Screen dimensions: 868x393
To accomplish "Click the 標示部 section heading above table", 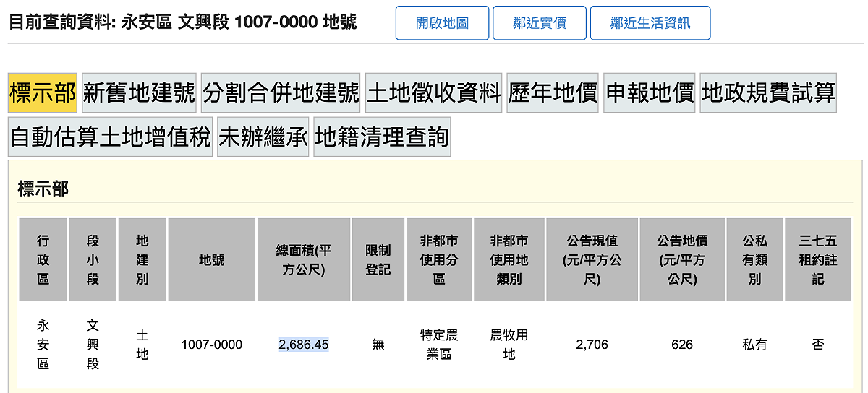I will coord(43,189).
